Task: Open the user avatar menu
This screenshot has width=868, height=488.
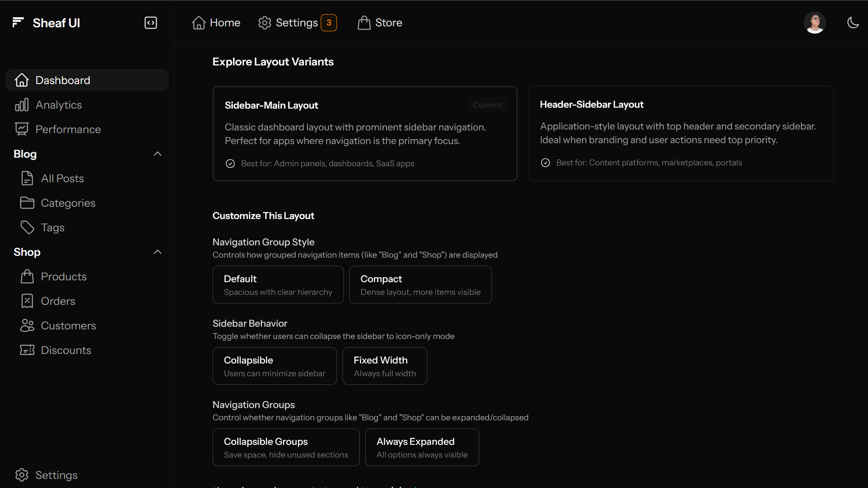Action: pyautogui.click(x=814, y=23)
